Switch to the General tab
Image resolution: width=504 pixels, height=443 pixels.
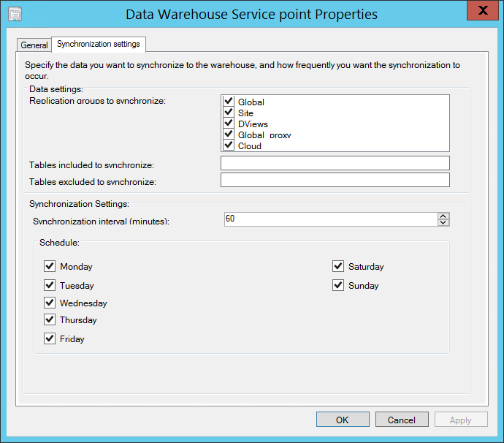pyautogui.click(x=34, y=45)
